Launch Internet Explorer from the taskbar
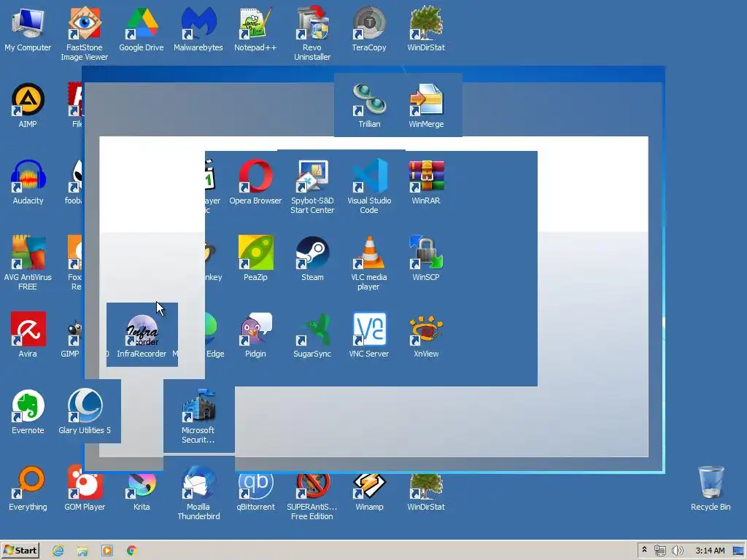 pos(58,551)
